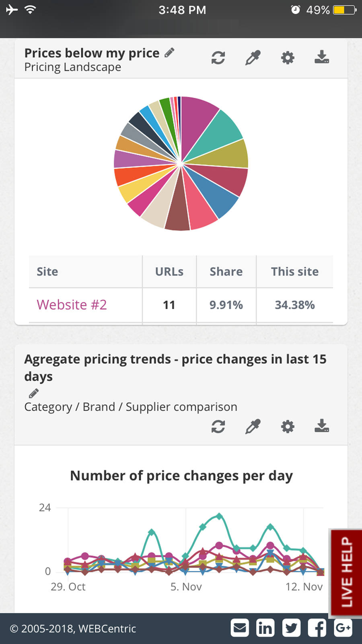Image resolution: width=362 pixels, height=644 pixels.
Task: Open the Twitter link in the footer
Action: 291,628
